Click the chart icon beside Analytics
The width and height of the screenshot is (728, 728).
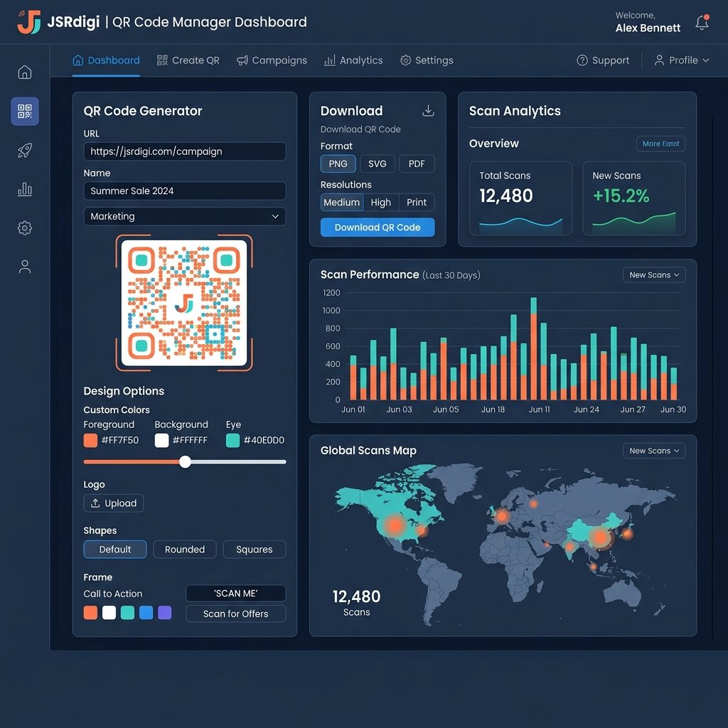330,60
